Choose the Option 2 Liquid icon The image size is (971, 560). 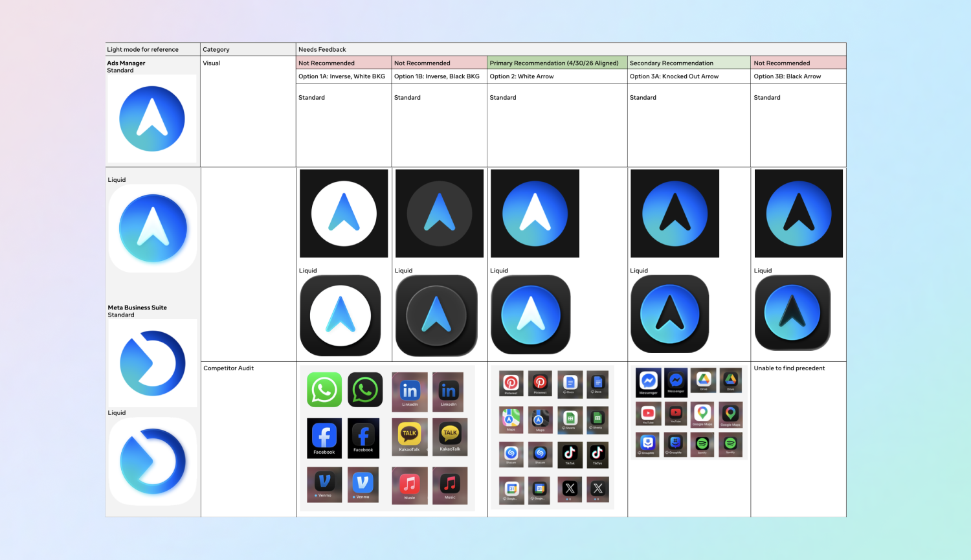531,315
